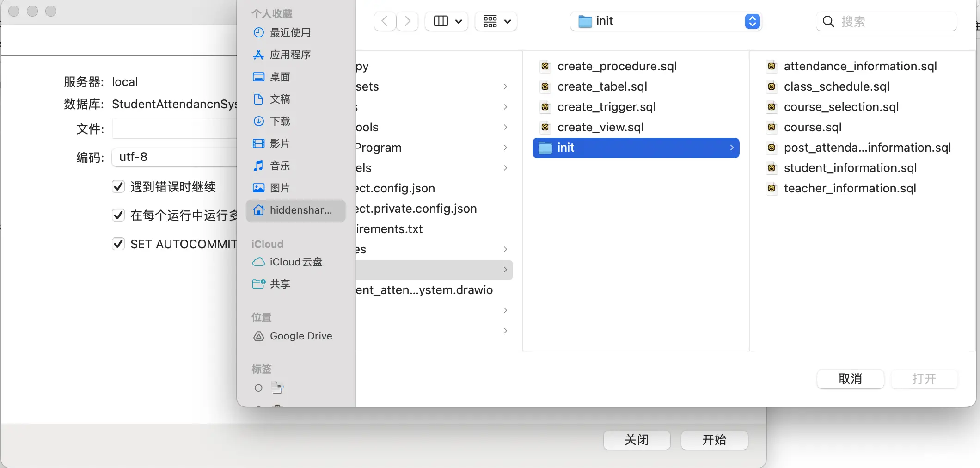This screenshot has width=980, height=468.
Task: Expand the Program folder chevron
Action: [x=505, y=148]
